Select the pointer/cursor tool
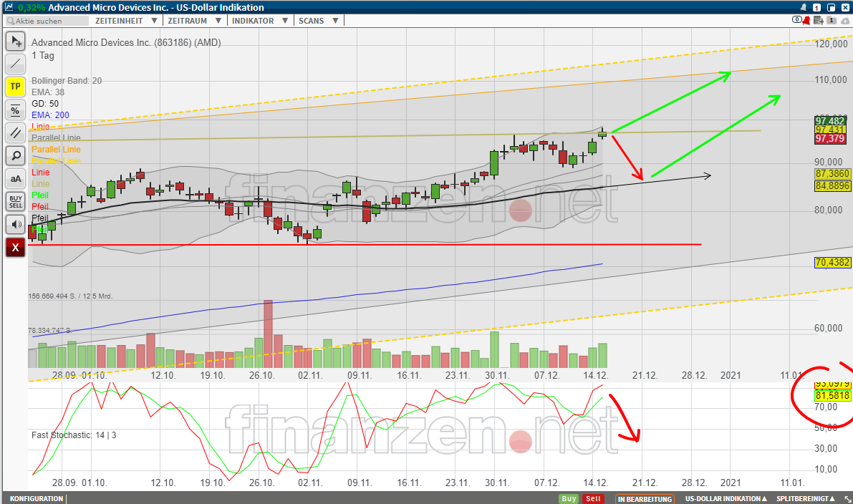Viewport: 853px width, 504px height. (x=15, y=41)
